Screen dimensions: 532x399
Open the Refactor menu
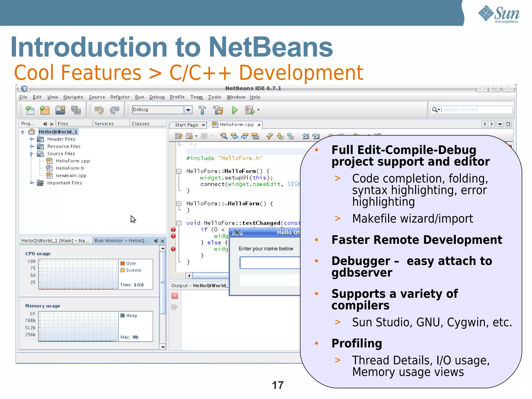pyautogui.click(x=120, y=97)
